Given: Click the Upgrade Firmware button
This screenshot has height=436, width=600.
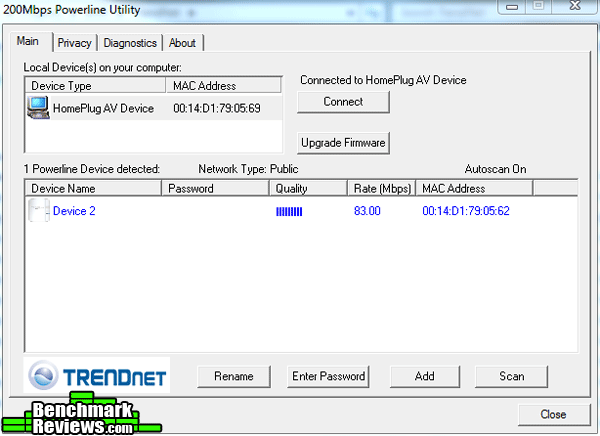Looking at the screenshot, I should [343, 143].
